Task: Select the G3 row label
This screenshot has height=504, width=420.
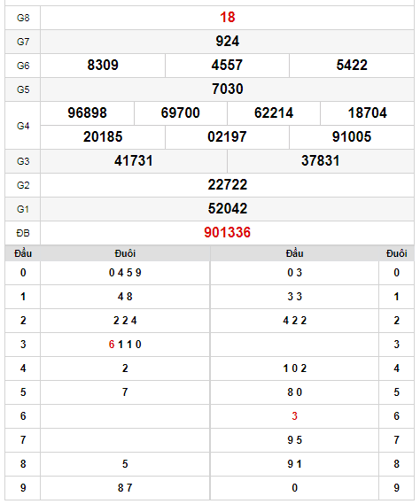Action: tap(23, 161)
